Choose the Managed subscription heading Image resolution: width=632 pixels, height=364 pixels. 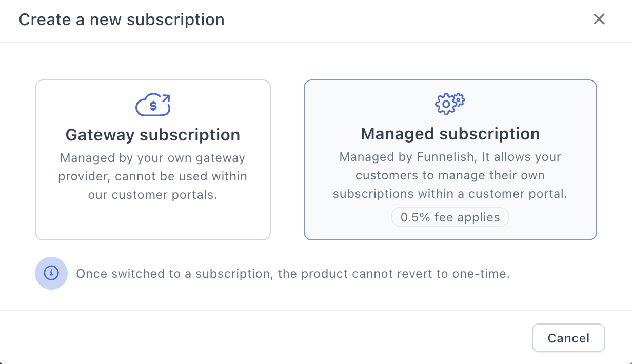(x=450, y=134)
